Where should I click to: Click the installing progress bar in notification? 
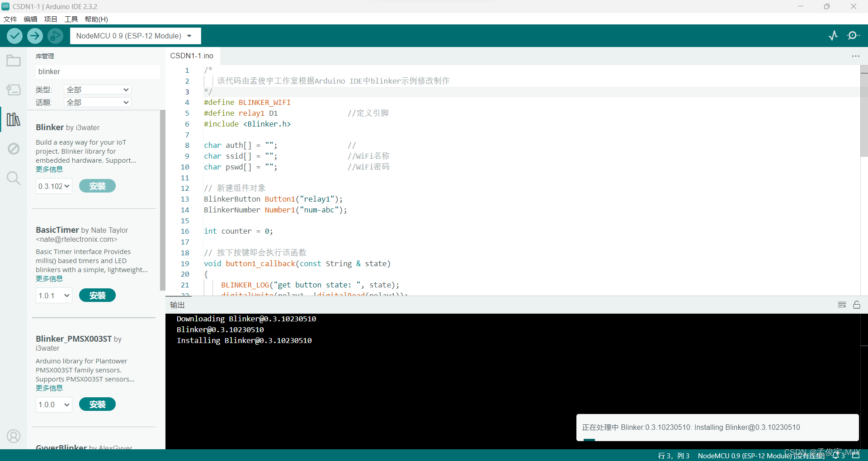tap(589, 440)
